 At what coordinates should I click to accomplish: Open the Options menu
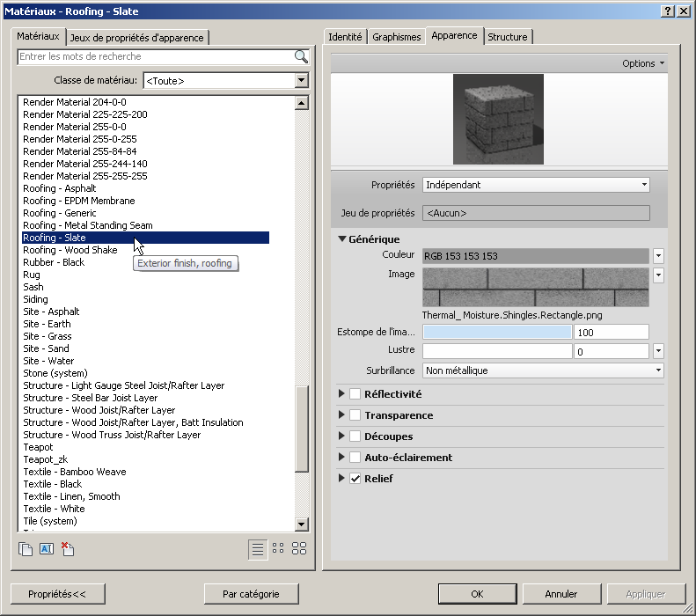tap(642, 63)
